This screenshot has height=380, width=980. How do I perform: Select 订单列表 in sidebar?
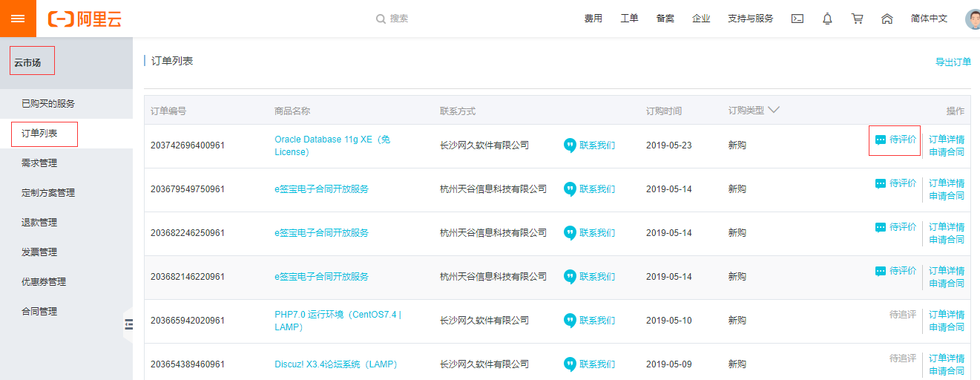point(39,134)
